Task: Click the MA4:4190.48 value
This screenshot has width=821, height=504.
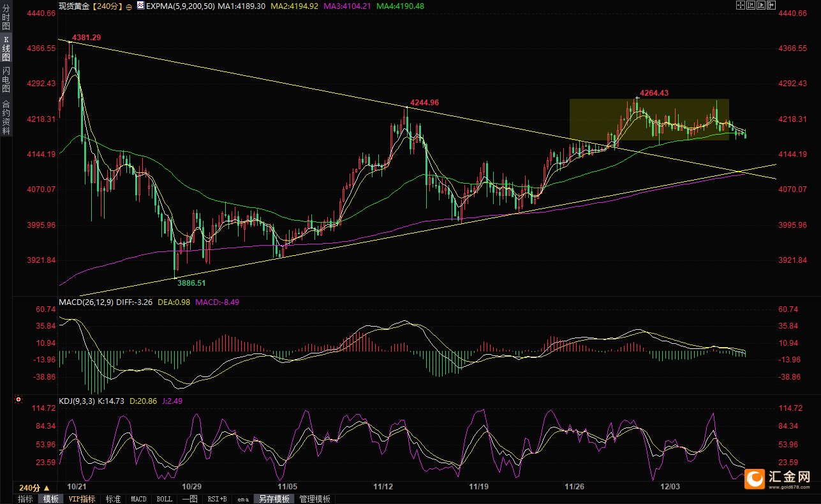Action: (x=401, y=6)
